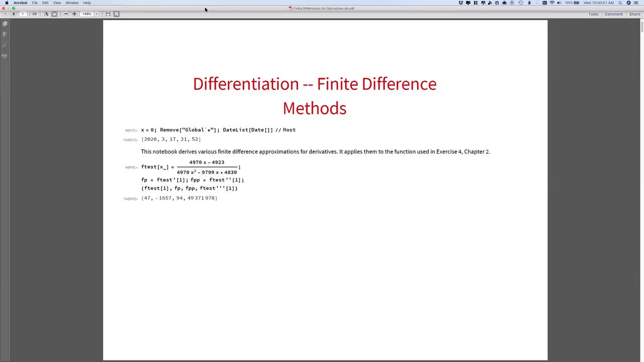Open the Acrobat application menu
Screen dimensions: 644x362
point(20,3)
